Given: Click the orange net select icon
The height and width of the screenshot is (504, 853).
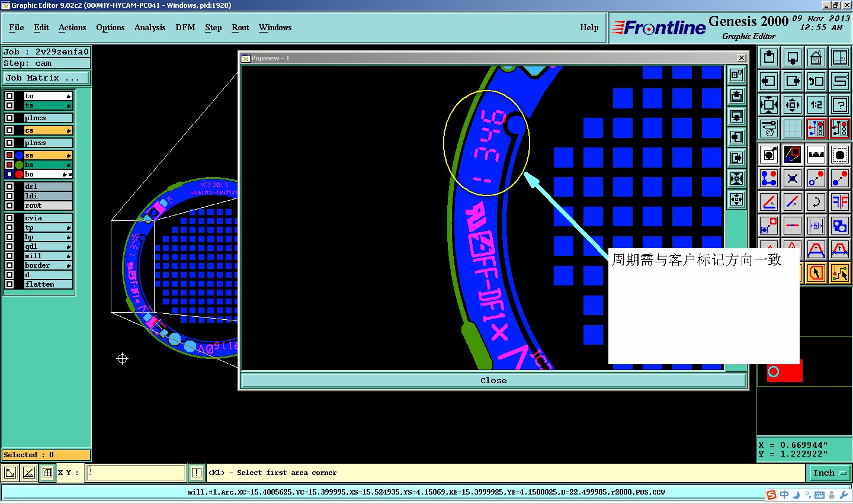Looking at the screenshot, I should [840, 273].
